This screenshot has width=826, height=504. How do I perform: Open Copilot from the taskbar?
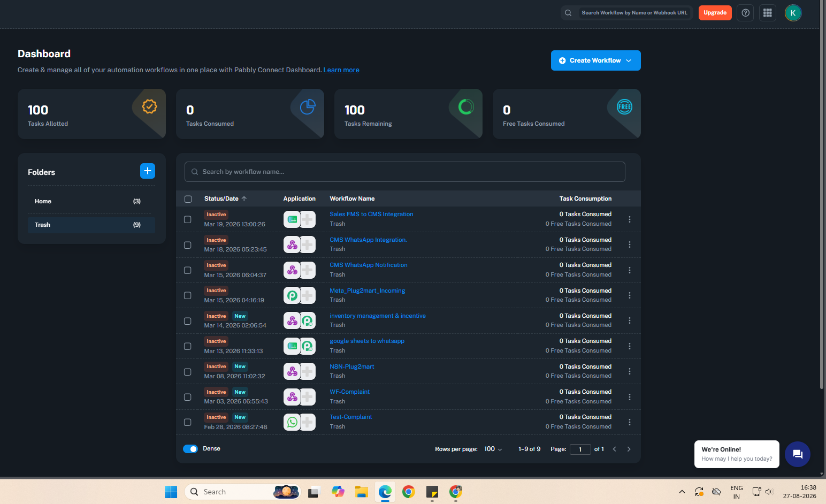coord(338,492)
